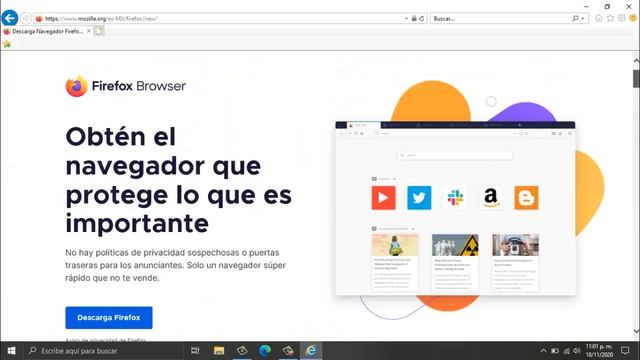Click the radiation sign article thumbnail
Viewport: 640px width, 360px height.
pyautogui.click(x=455, y=245)
